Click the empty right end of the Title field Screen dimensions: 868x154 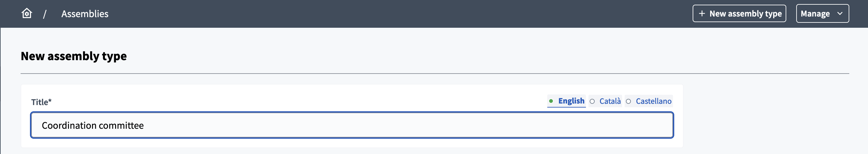[640, 125]
